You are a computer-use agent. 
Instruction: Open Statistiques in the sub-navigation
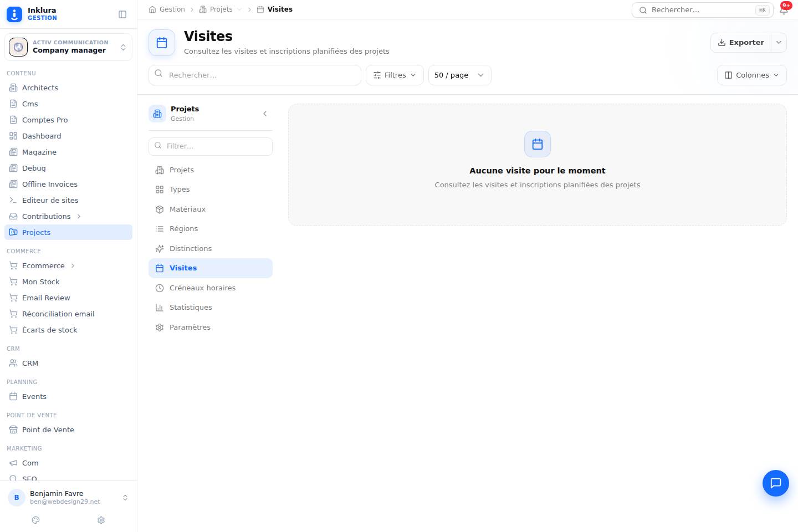coord(211,308)
